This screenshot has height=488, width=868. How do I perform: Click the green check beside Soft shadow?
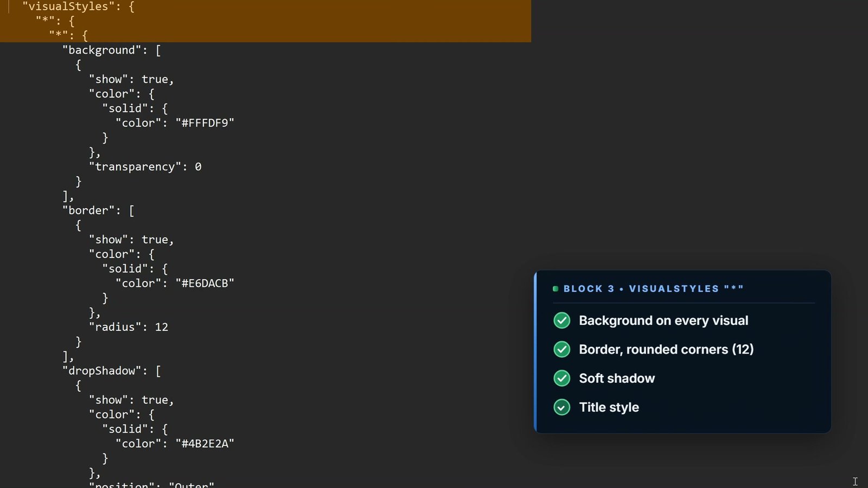pyautogui.click(x=561, y=378)
